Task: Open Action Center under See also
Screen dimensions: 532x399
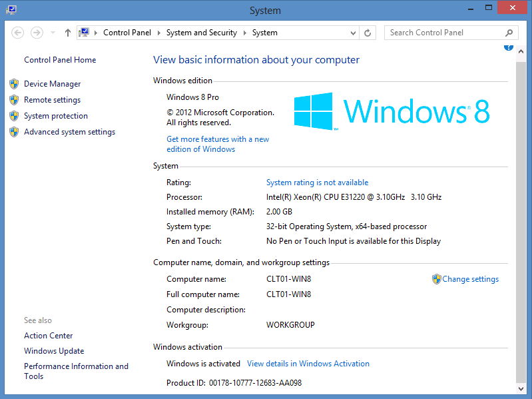Action: point(49,336)
